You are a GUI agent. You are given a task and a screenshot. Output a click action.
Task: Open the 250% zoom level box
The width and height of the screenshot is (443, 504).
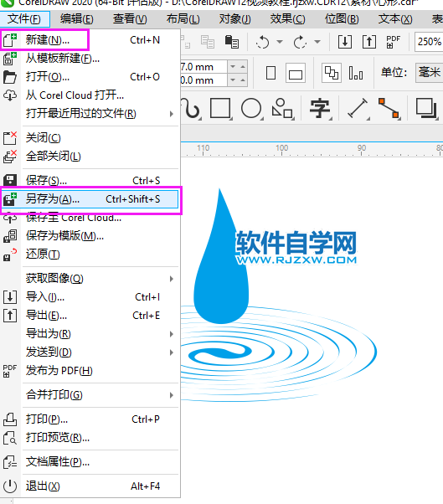(429, 42)
